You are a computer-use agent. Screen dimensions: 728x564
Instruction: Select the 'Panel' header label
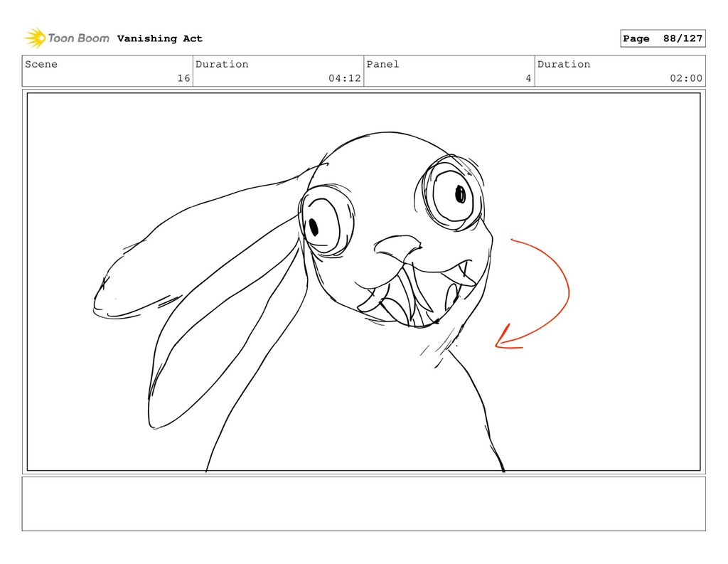click(x=382, y=64)
